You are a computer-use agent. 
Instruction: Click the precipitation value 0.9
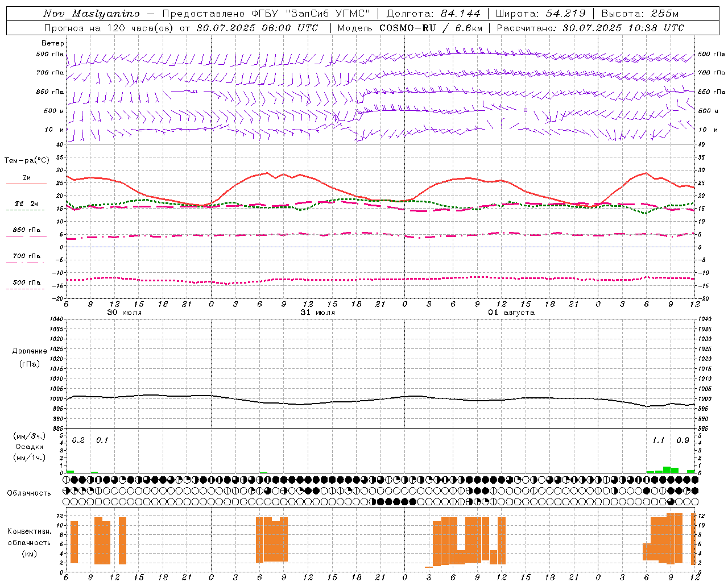[x=682, y=440]
